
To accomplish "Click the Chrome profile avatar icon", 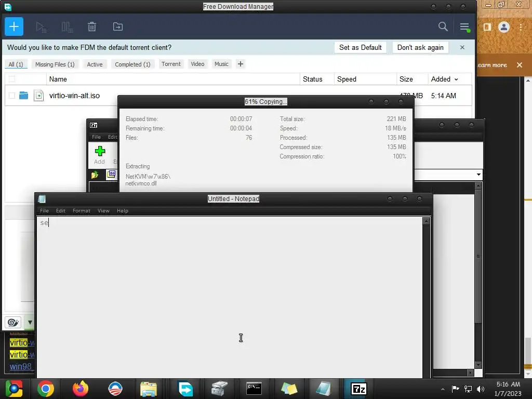I will click(504, 27).
